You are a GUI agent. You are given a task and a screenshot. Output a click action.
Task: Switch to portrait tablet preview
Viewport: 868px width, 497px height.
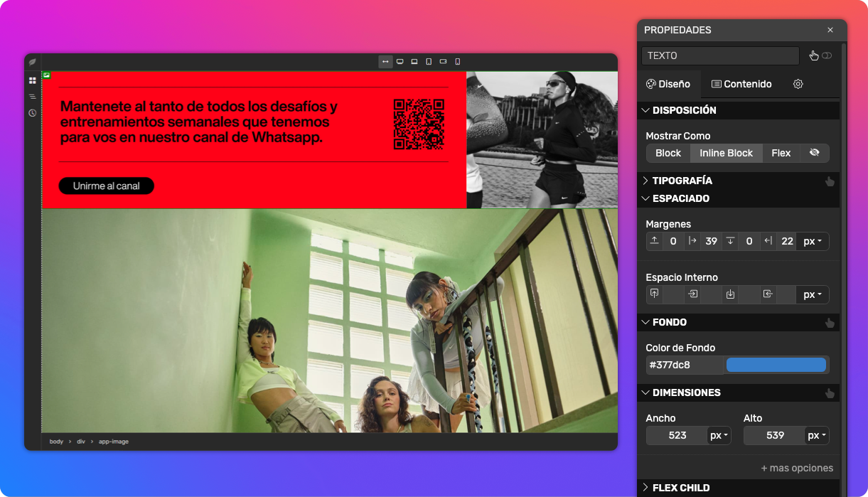[x=429, y=62]
